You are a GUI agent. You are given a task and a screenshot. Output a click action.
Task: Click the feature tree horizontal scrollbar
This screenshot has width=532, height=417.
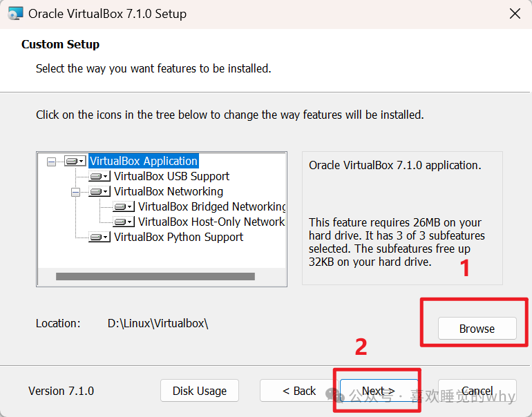[155, 277]
